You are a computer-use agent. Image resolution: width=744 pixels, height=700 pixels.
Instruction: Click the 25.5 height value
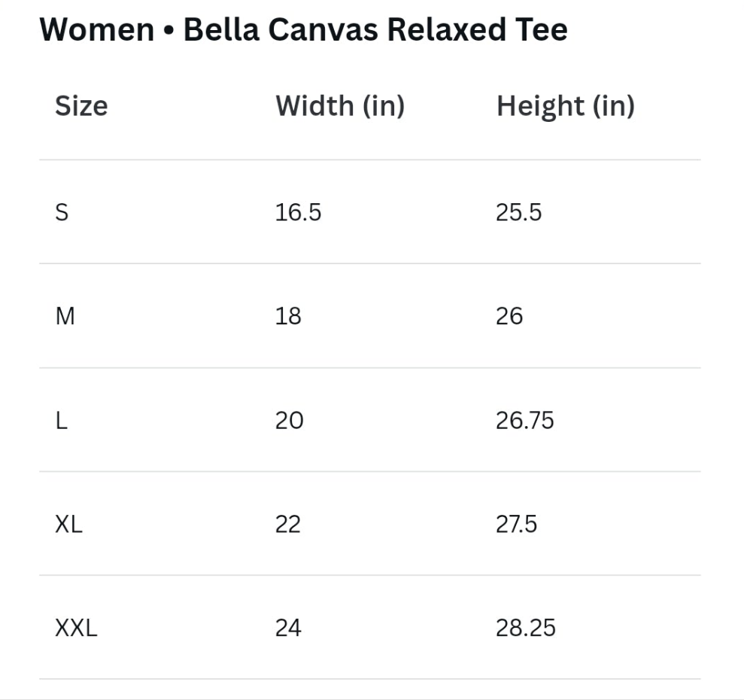(x=518, y=212)
